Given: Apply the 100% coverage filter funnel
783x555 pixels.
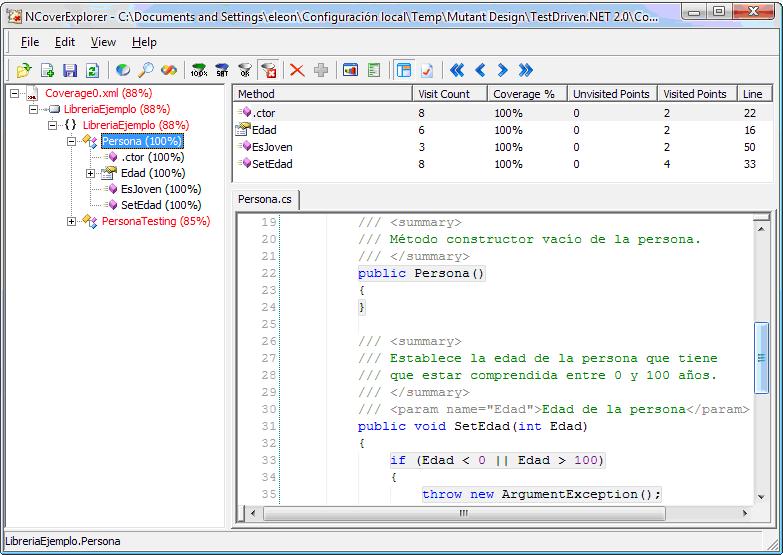Looking at the screenshot, I should pyautogui.click(x=199, y=70).
